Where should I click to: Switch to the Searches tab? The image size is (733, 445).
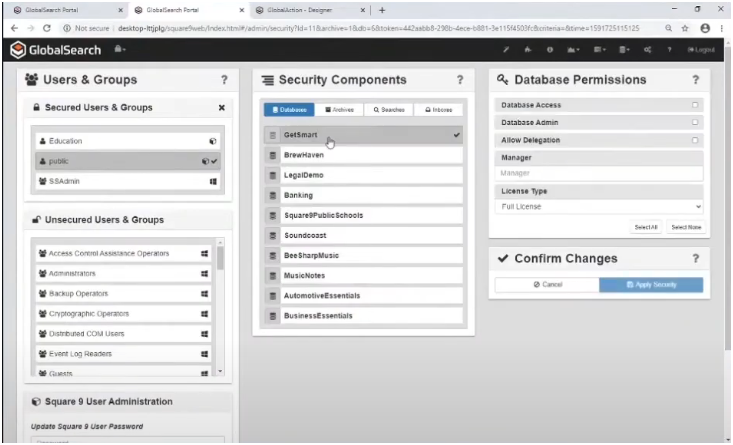[387, 109]
